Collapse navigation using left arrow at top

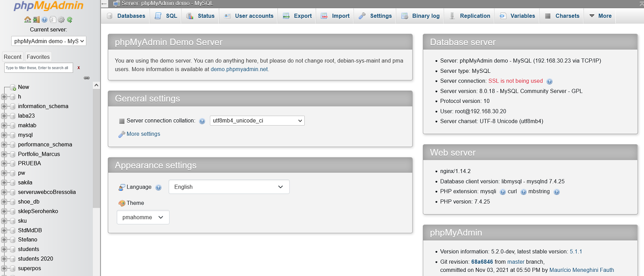[104, 4]
